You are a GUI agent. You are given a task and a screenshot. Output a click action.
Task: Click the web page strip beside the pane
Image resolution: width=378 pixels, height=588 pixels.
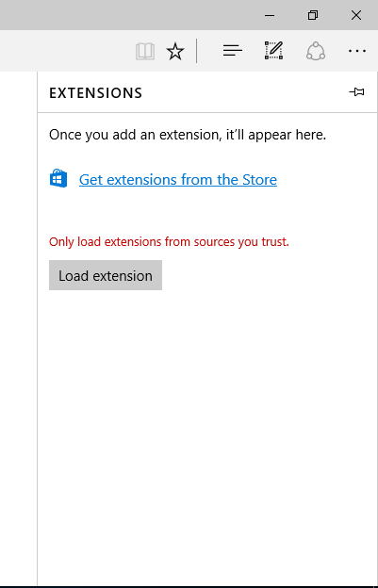(18, 328)
